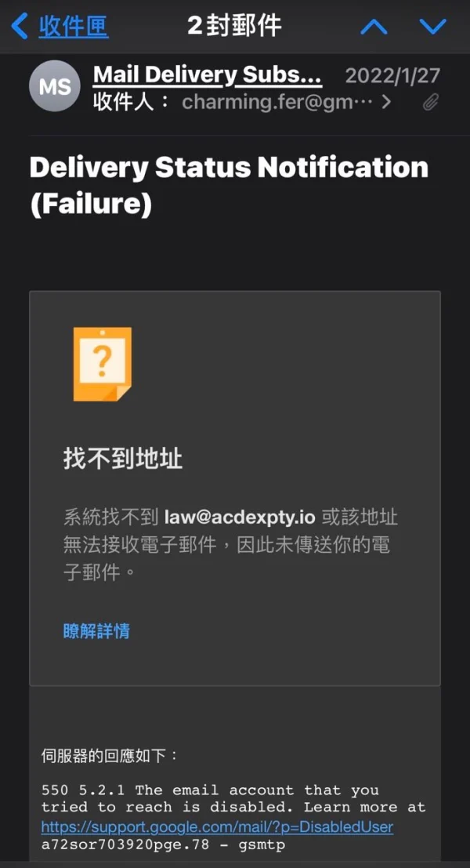
Task: Tap the 伺服器的回應如下 text
Action: tap(110, 756)
